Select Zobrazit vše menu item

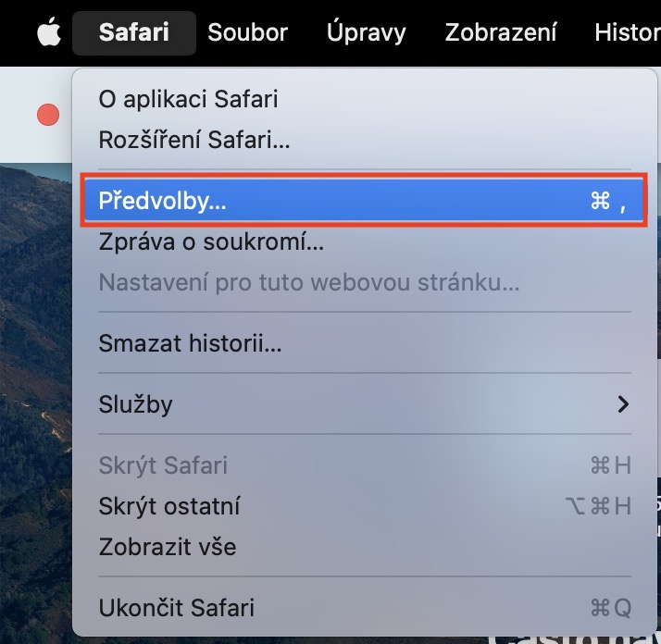click(x=364, y=547)
